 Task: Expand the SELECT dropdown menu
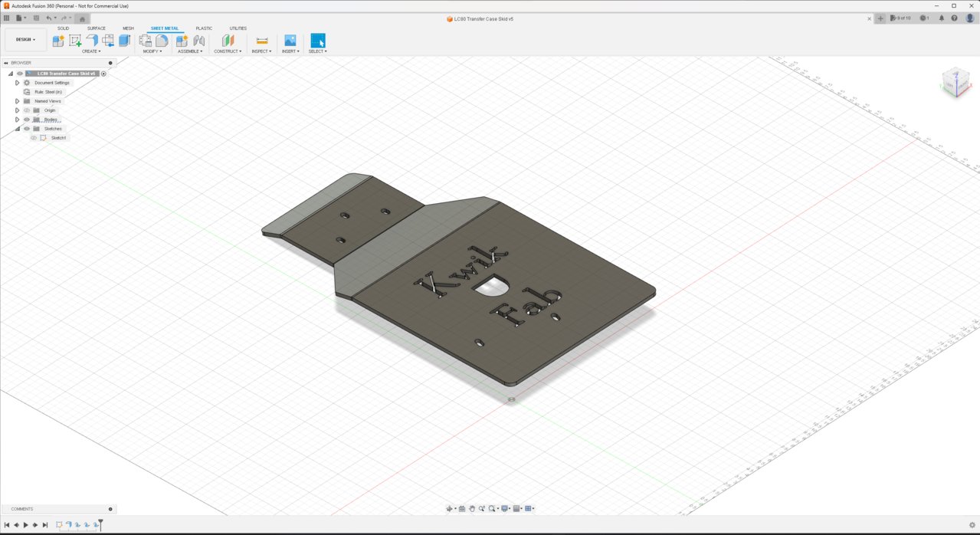point(318,51)
